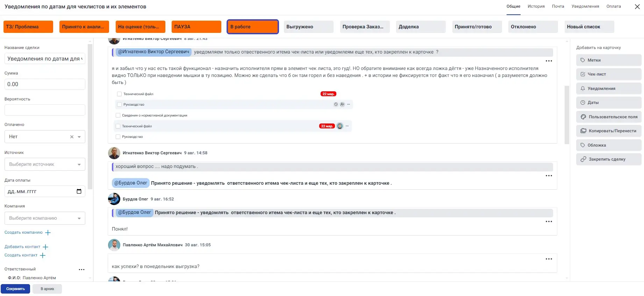Open Уведомления bell option in sidebar
Image resolution: width=644 pixels, height=296 pixels.
[608, 89]
